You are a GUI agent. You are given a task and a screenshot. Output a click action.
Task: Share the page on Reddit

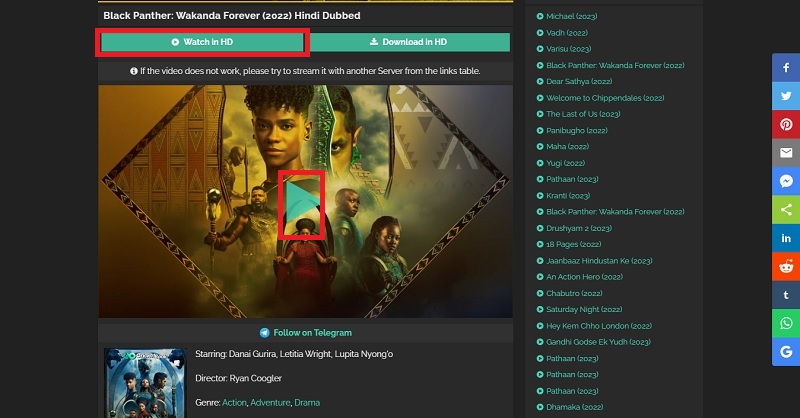tap(786, 266)
